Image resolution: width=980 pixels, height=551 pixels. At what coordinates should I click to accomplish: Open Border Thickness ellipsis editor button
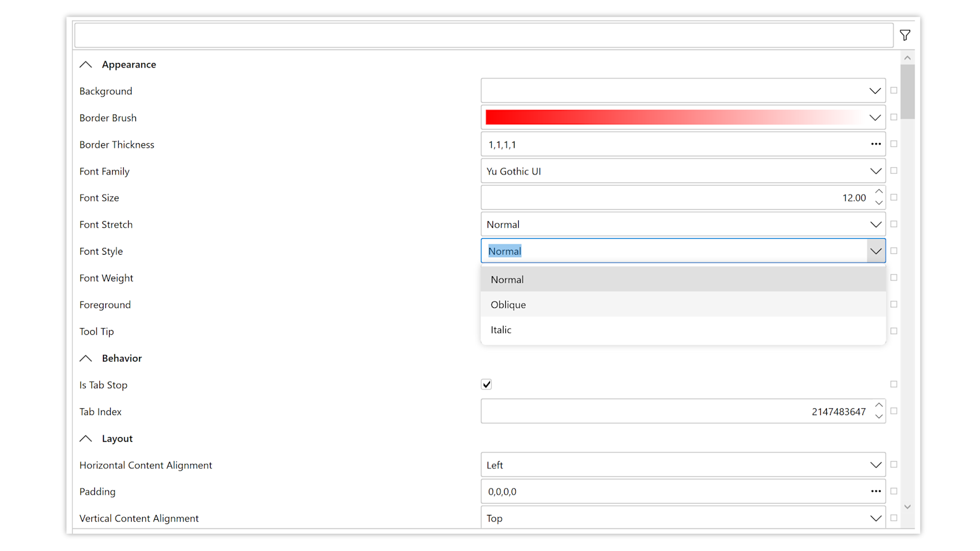876,144
